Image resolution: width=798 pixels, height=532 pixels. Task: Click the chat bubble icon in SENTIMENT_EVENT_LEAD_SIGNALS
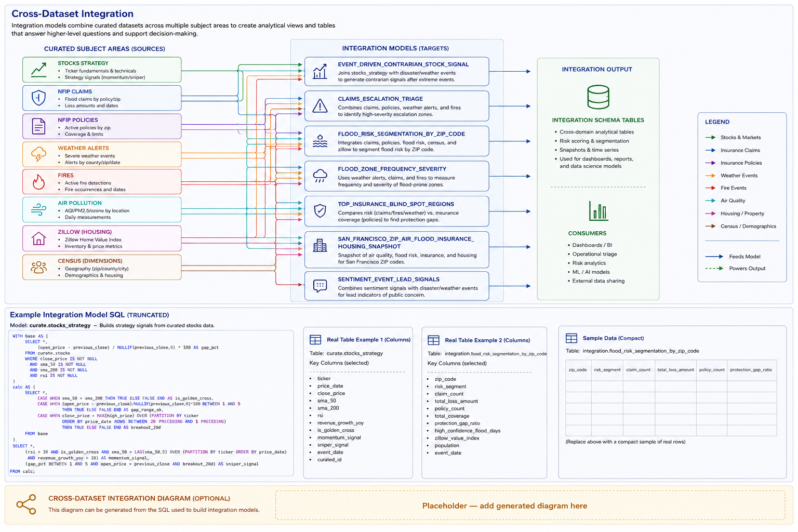tap(320, 286)
